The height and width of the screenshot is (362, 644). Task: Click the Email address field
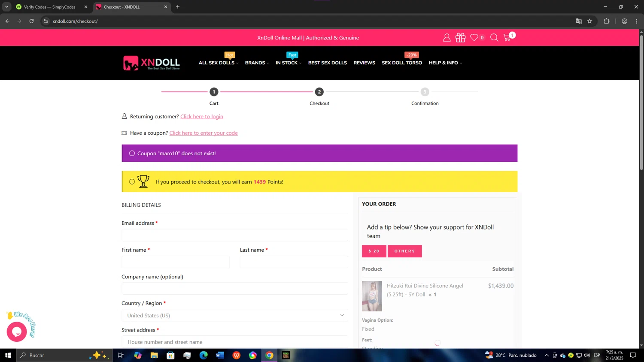pos(235,235)
